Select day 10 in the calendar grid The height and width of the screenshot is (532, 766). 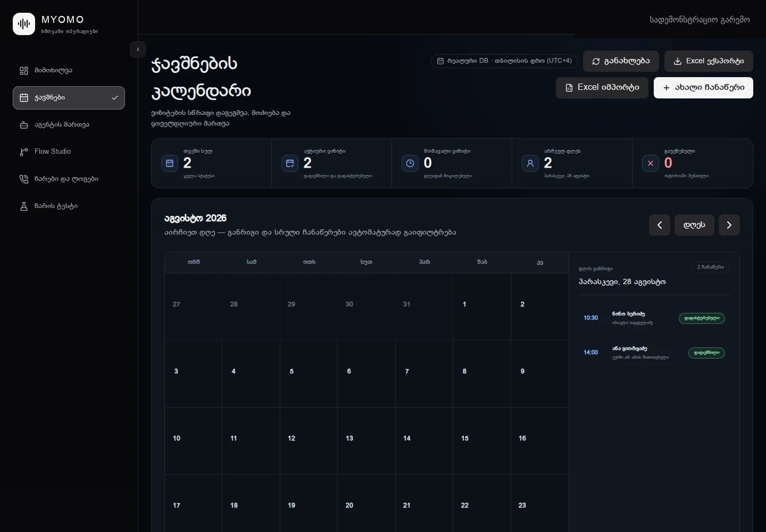193,441
